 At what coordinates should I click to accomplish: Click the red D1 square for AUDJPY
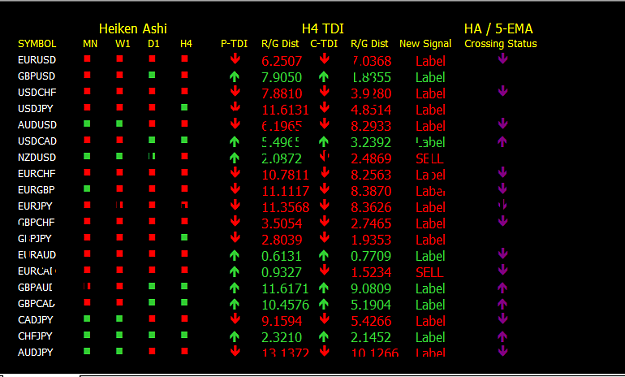click(152, 351)
